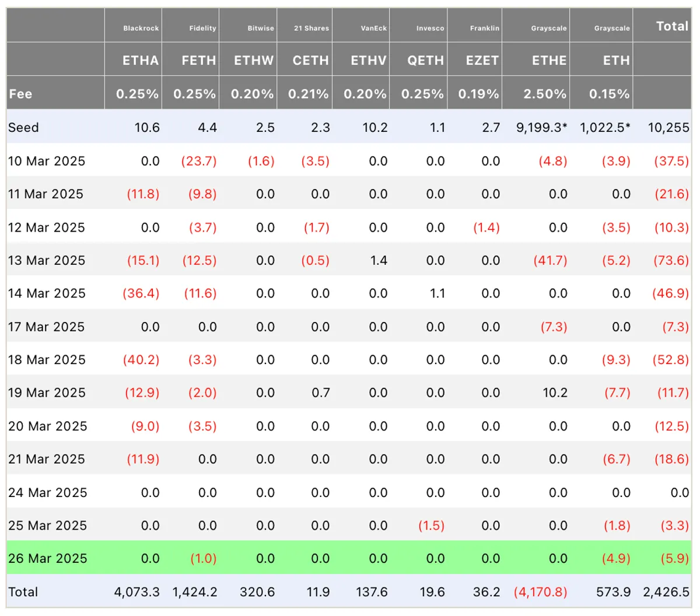700x616 pixels.
Task: Click the bottom Total row label
Action: click(23, 591)
